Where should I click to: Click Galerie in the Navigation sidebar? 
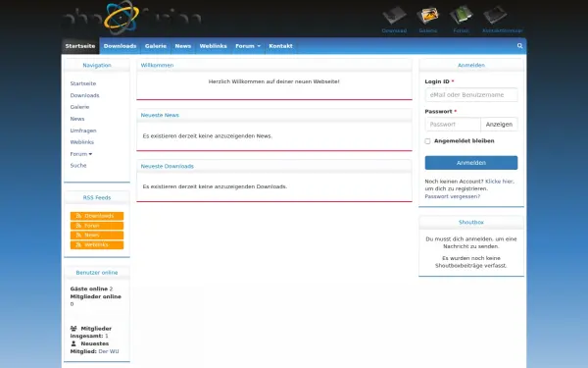(x=79, y=107)
